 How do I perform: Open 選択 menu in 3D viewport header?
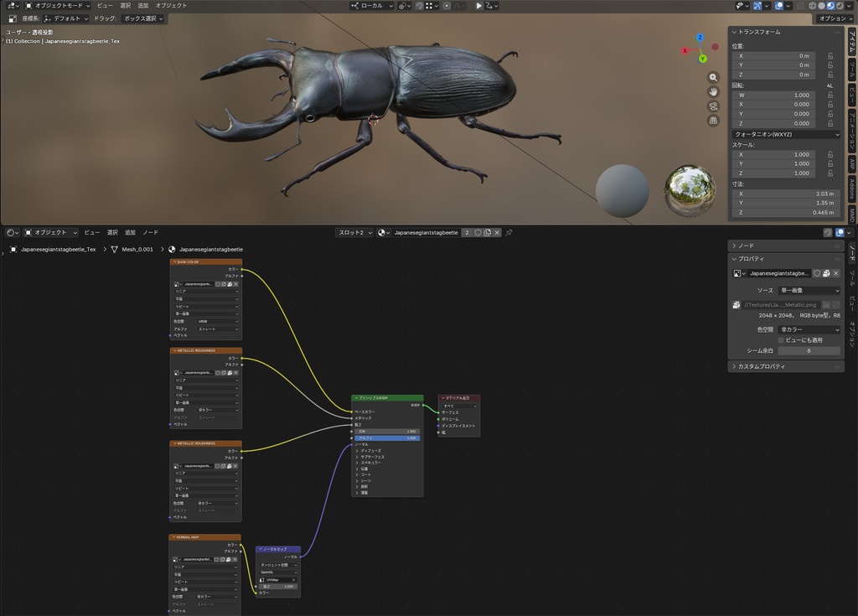[126, 6]
